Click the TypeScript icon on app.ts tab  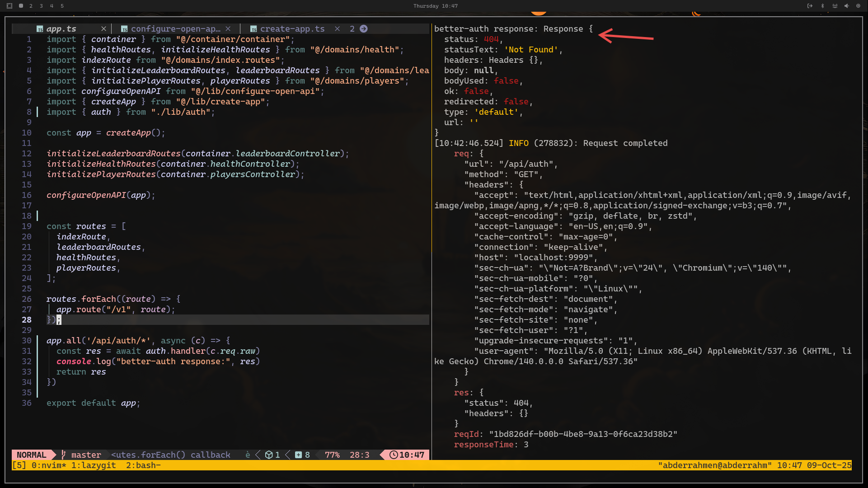click(40, 29)
